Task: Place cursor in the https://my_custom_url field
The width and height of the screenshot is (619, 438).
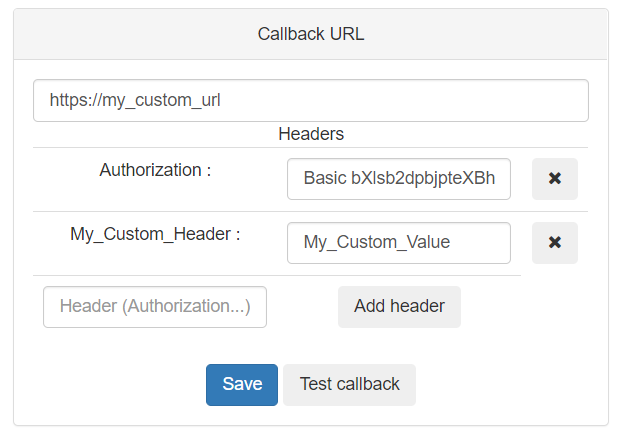Action: (x=310, y=101)
